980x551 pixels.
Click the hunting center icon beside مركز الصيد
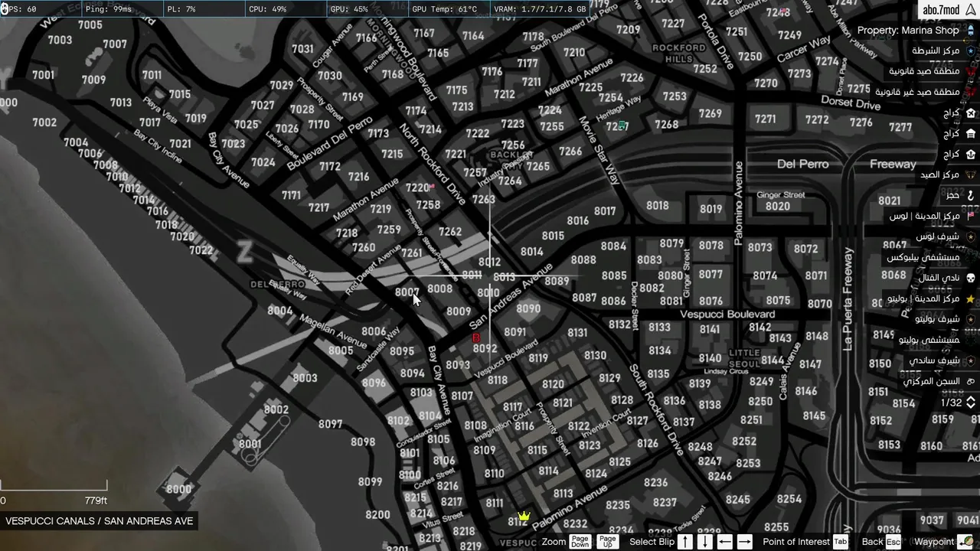971,174
